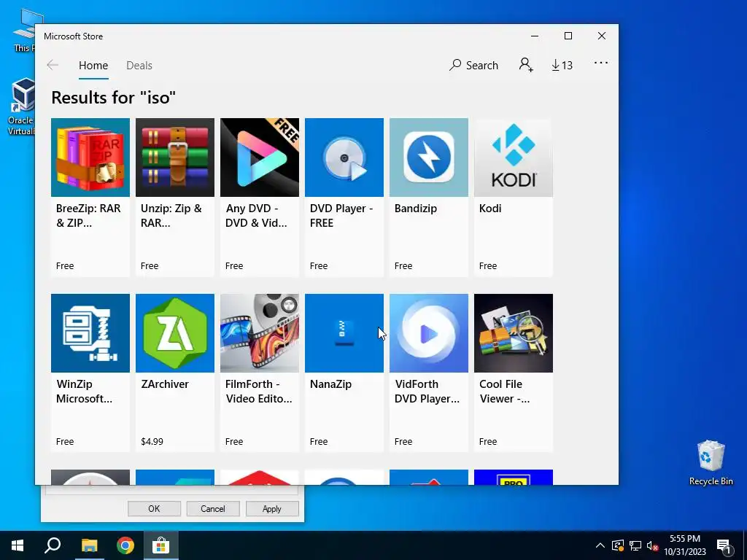
Task: Open the Cool File Viewer icon
Action: tap(514, 332)
